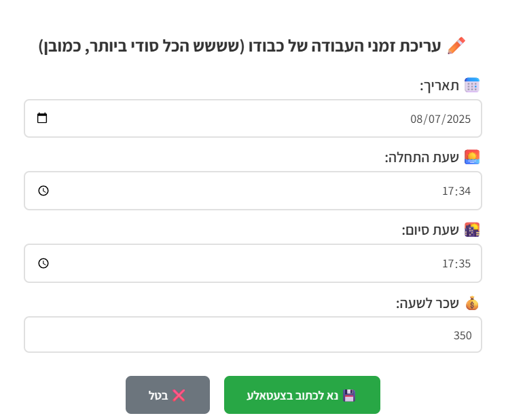This screenshot has height=420, width=506.
Task: Click the שעת סיום label text
Action: 430,230
